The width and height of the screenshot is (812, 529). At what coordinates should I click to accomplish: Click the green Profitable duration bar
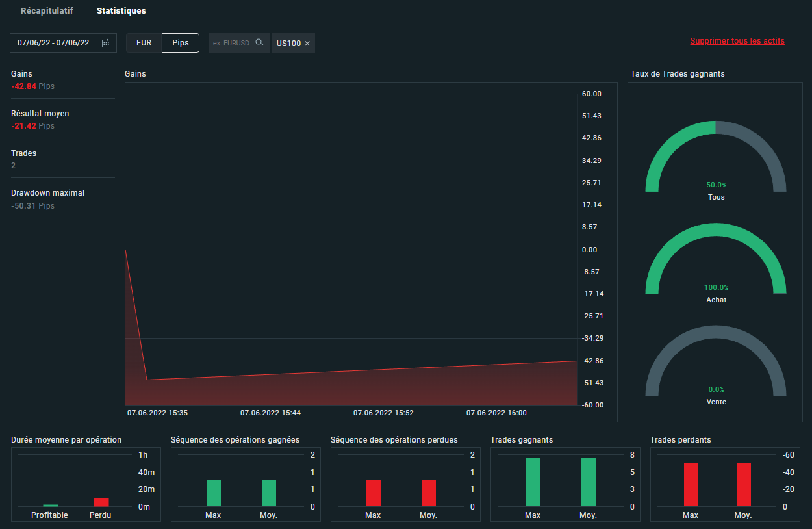point(51,505)
